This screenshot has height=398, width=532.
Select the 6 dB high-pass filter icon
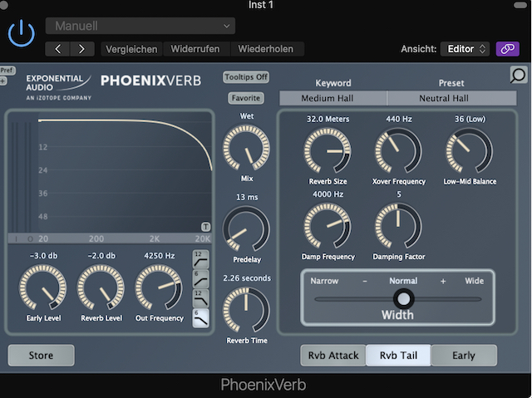coord(201,279)
